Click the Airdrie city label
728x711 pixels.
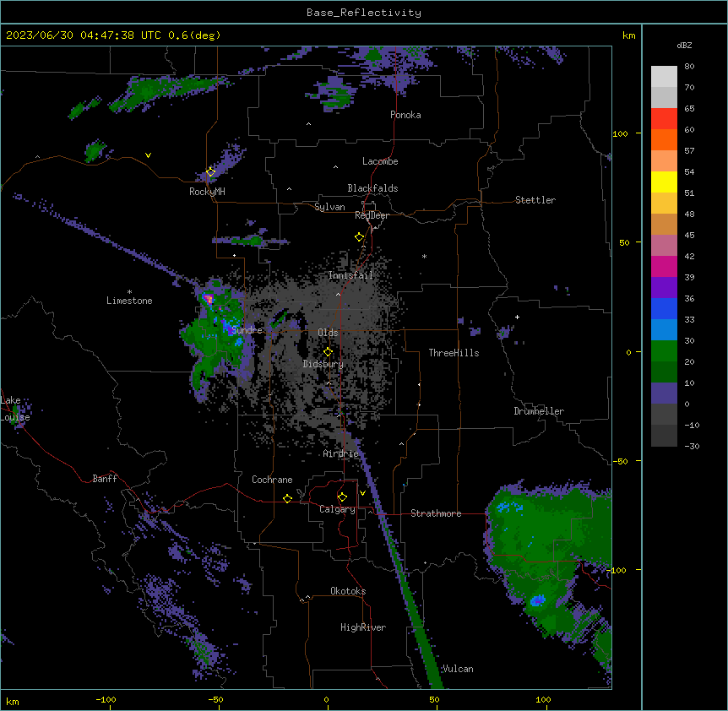(x=340, y=453)
